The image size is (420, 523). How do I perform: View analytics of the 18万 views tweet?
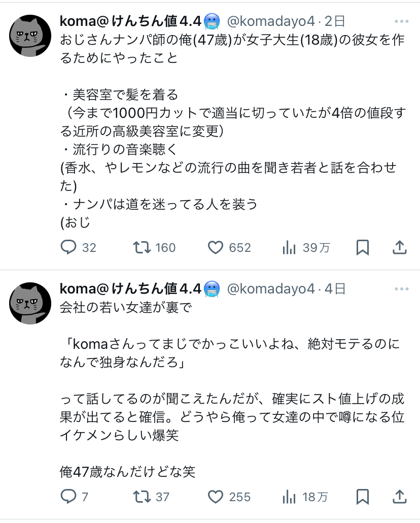[289, 496]
